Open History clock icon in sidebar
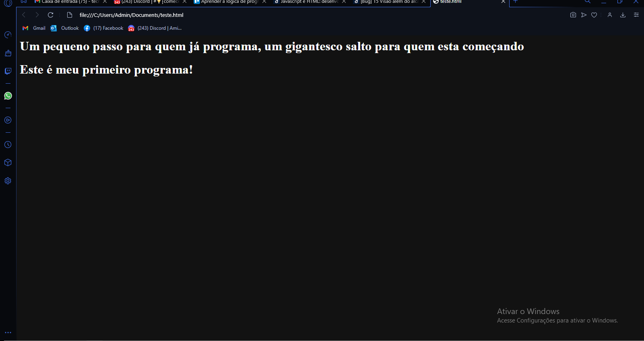The width and height of the screenshot is (644, 341). (8, 145)
